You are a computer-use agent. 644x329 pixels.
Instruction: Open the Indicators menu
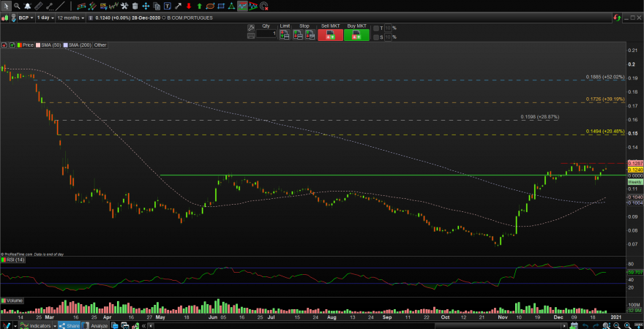click(x=37, y=326)
